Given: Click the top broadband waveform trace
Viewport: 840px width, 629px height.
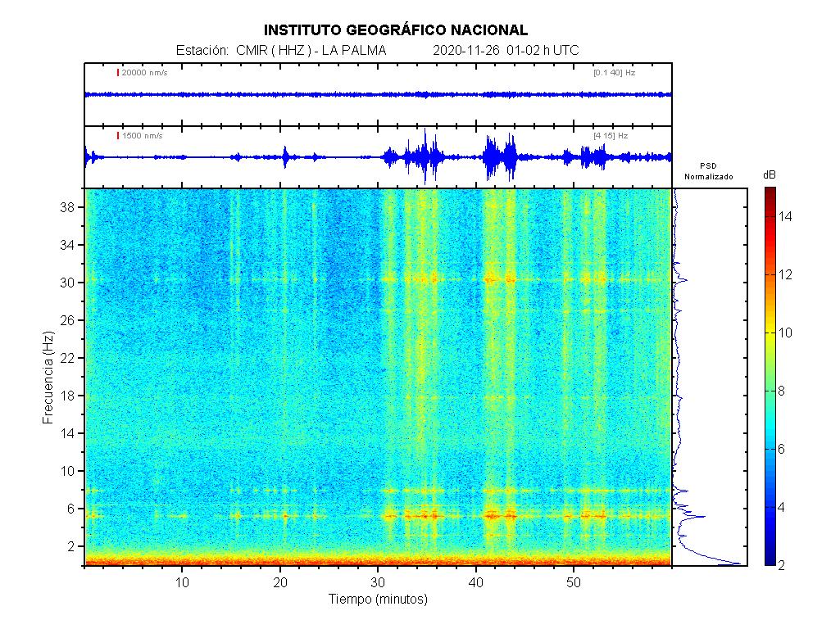Looking at the screenshot, I should pyautogui.click(x=378, y=95).
